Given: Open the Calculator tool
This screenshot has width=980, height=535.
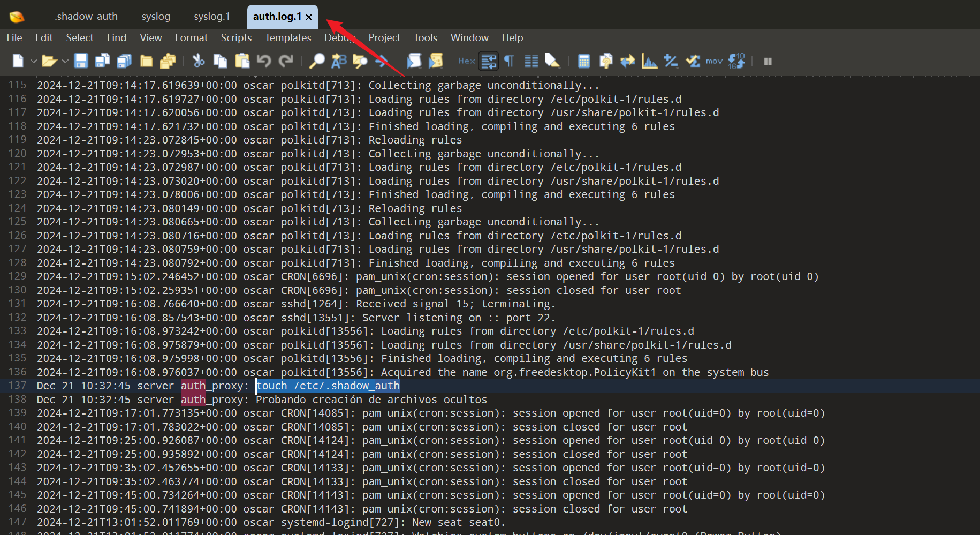Looking at the screenshot, I should pyautogui.click(x=584, y=61).
